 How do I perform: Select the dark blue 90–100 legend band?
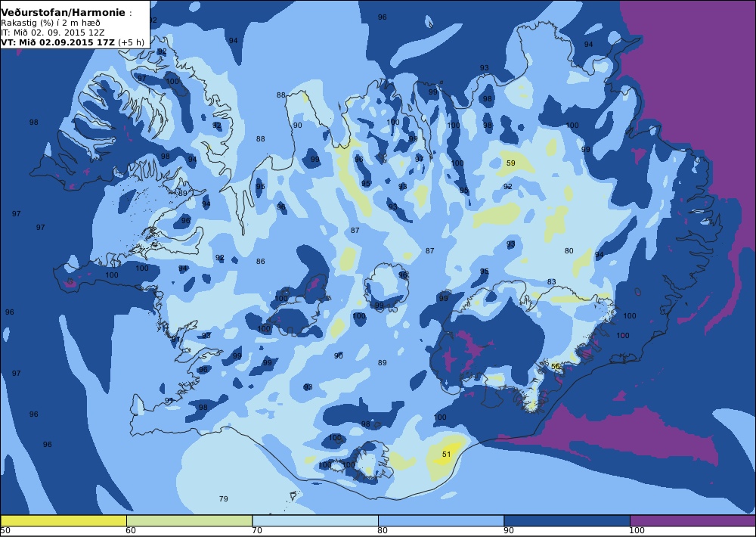566,520
